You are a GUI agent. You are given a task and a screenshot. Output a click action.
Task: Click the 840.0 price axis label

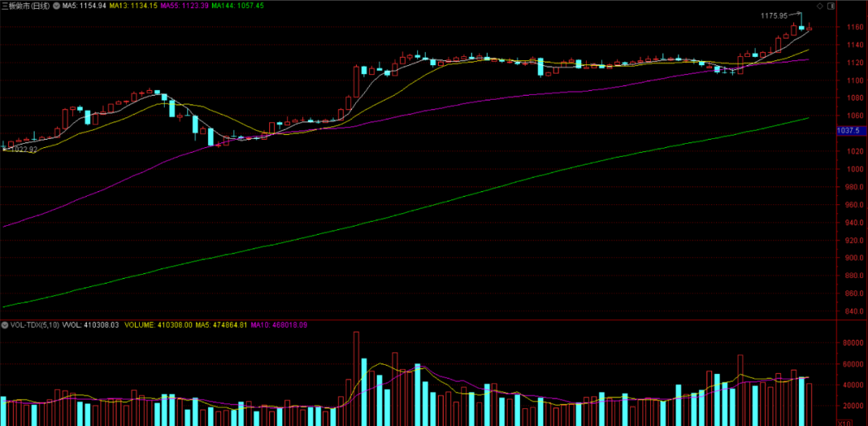pyautogui.click(x=854, y=312)
